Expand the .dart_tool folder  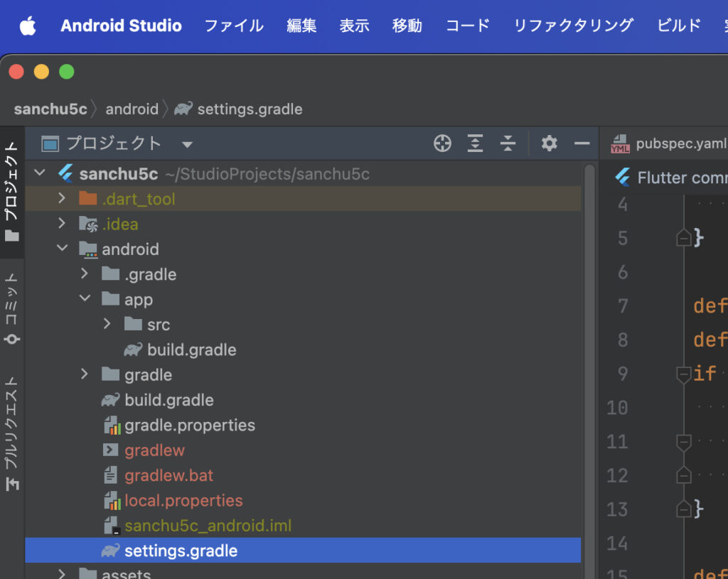[62, 199]
